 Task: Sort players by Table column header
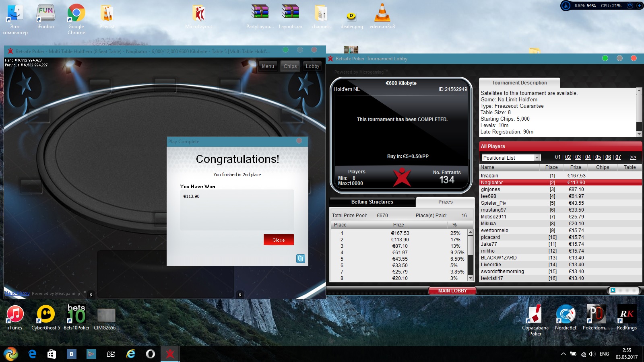[630, 167]
